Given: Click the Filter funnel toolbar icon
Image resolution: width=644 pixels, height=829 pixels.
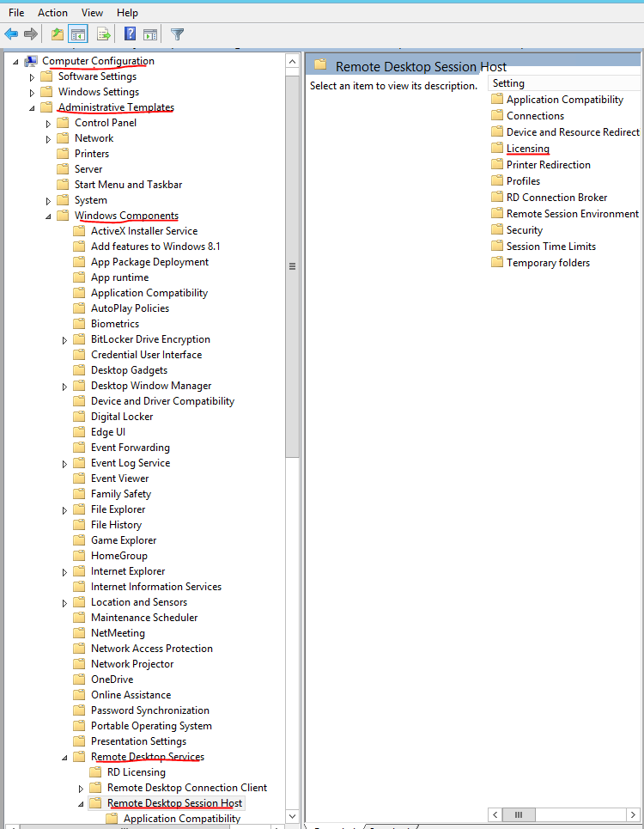Looking at the screenshot, I should tap(178, 34).
